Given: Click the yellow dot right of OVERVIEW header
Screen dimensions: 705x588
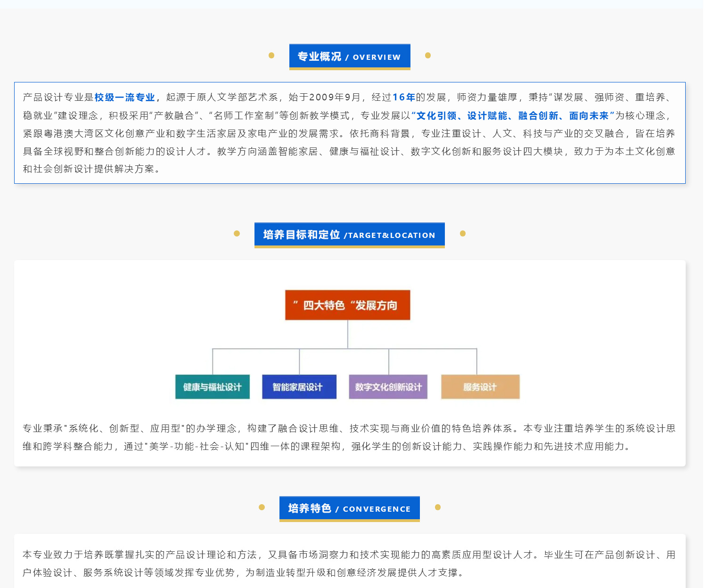Looking at the screenshot, I should coord(428,56).
